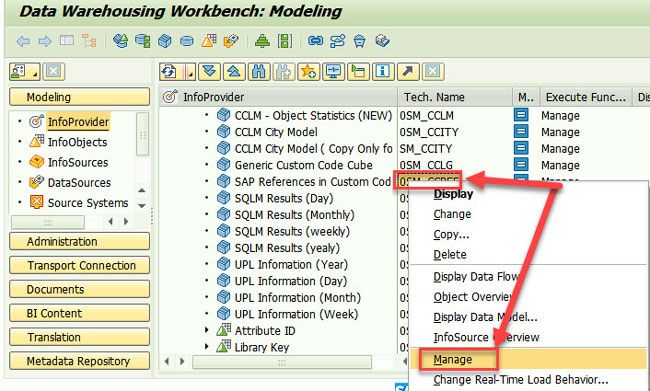Choose Display in the context menu
Viewport: 650px width, 391px height.
click(453, 194)
